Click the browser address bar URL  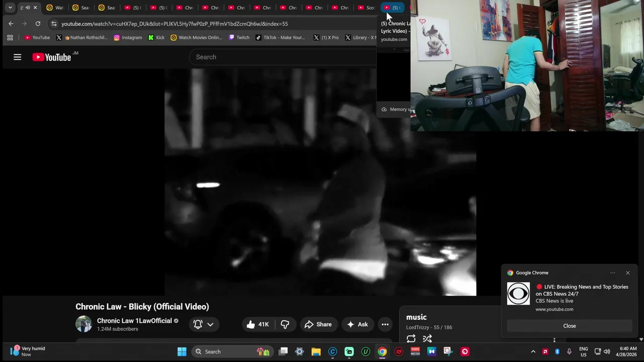point(175,24)
